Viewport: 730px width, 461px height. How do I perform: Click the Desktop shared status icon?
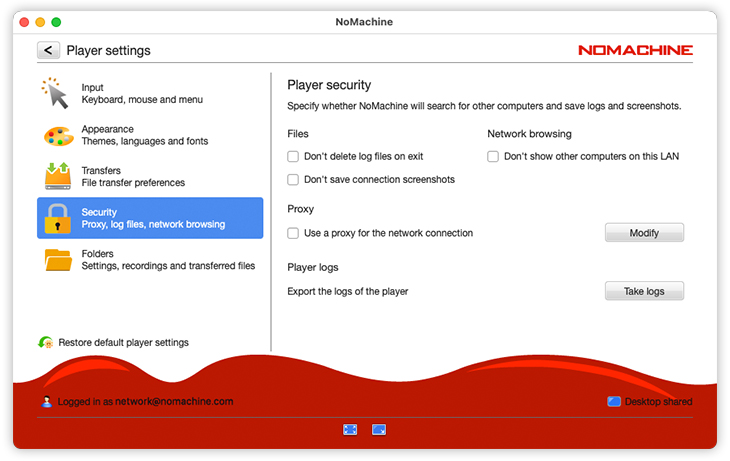pos(613,402)
